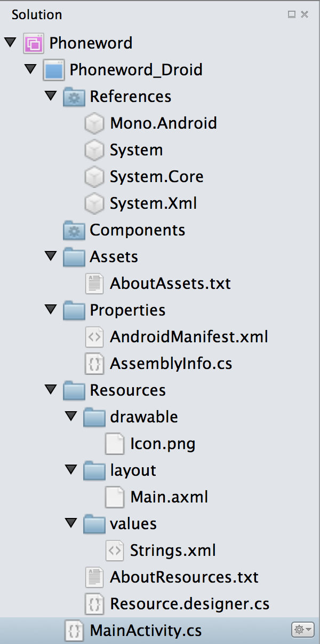Collapse the drawable folder

[x=71, y=417]
